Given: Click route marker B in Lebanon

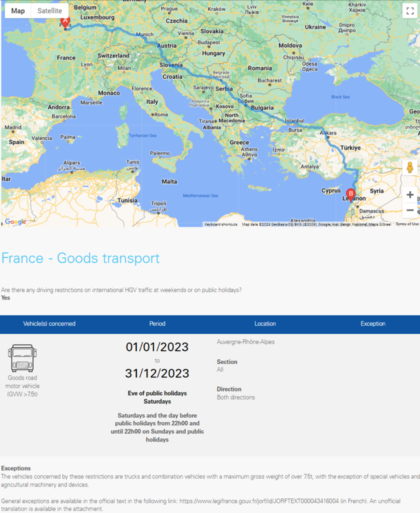Looking at the screenshot, I should click(351, 193).
